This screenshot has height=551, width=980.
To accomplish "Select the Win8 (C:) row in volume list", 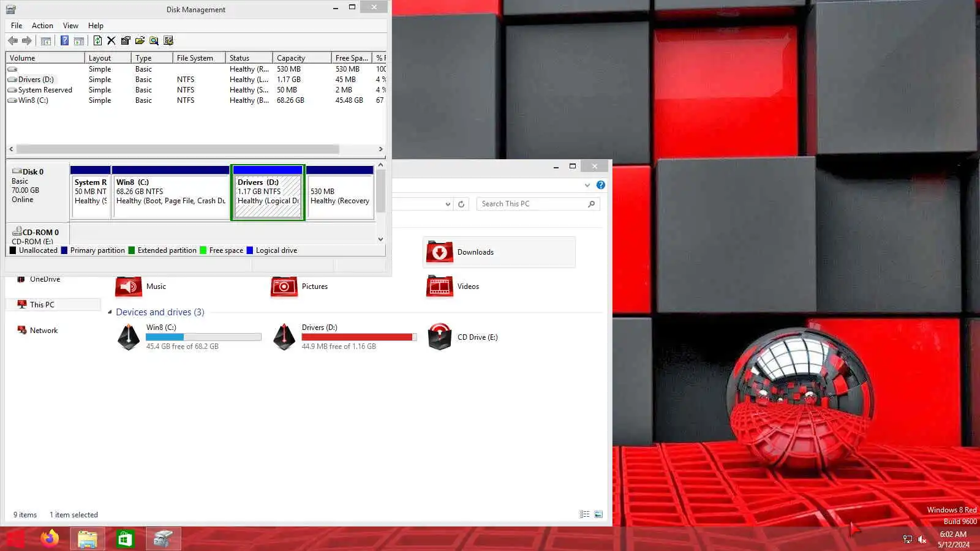I will [196, 100].
